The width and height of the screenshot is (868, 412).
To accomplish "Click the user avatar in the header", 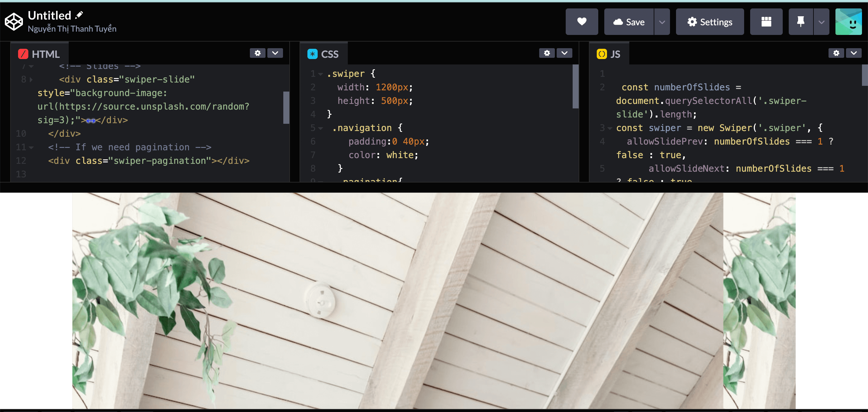I will [848, 22].
